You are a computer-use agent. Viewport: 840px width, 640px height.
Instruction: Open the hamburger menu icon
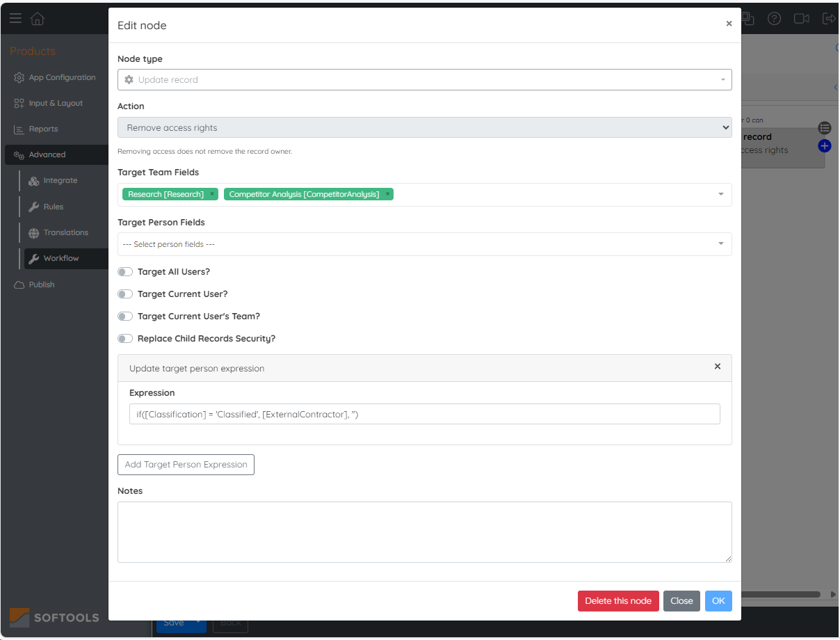point(15,18)
